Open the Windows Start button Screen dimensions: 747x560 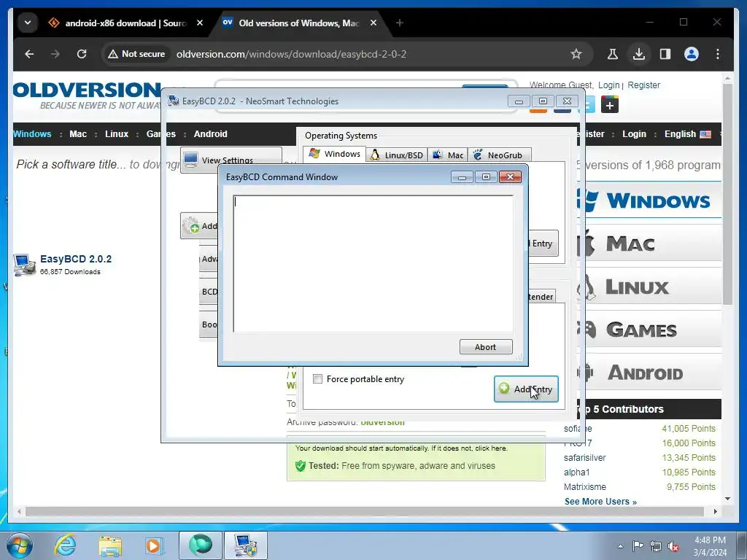pyautogui.click(x=20, y=545)
